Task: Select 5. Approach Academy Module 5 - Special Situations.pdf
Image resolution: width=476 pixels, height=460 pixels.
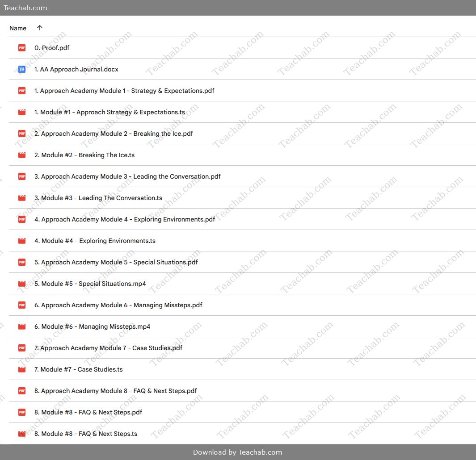Action: pyautogui.click(x=116, y=262)
